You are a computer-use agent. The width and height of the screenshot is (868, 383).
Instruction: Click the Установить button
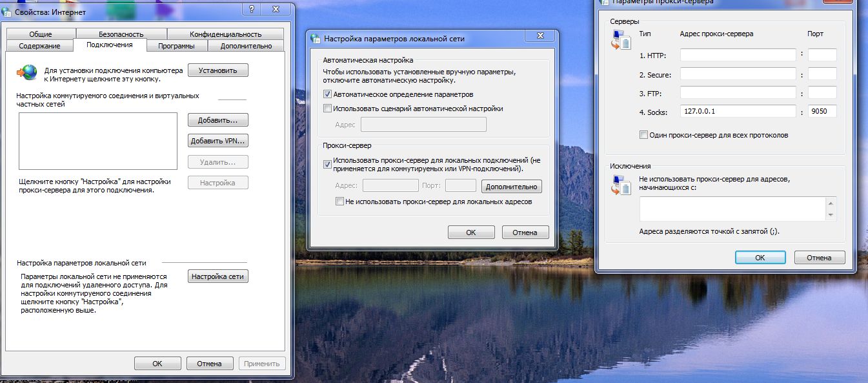[217, 70]
